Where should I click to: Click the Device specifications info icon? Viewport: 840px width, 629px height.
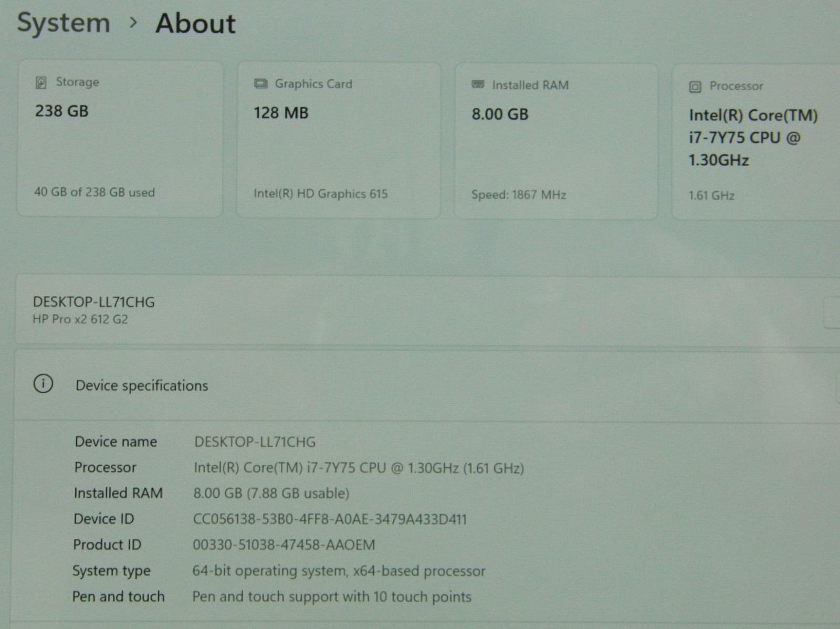click(43, 384)
